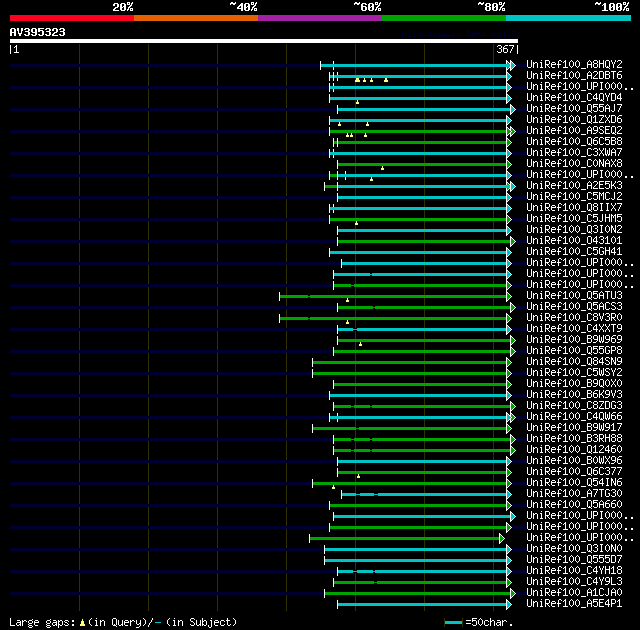Open hit UniRef100_Q1ZXD6
Screen dimensions: 640x630
574,120
